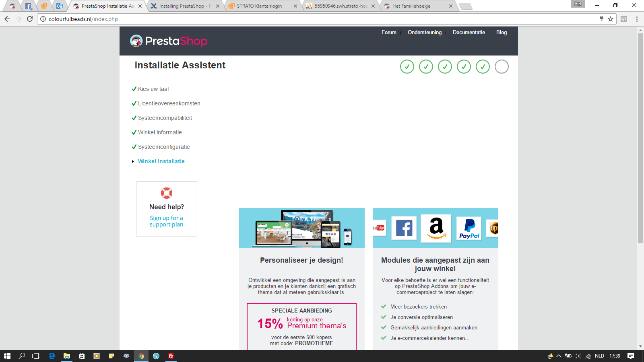Open the Chrome three-dot menu
Screen dimensions: 644x362
tap(637, 19)
